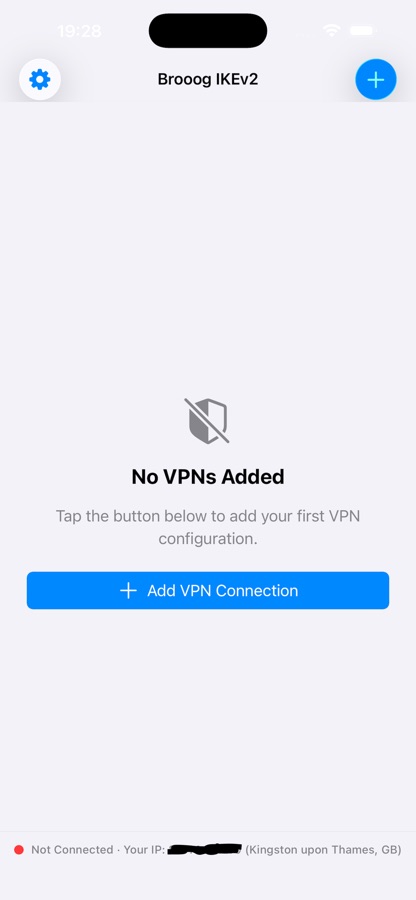Click the Your IP label

pos(145,850)
